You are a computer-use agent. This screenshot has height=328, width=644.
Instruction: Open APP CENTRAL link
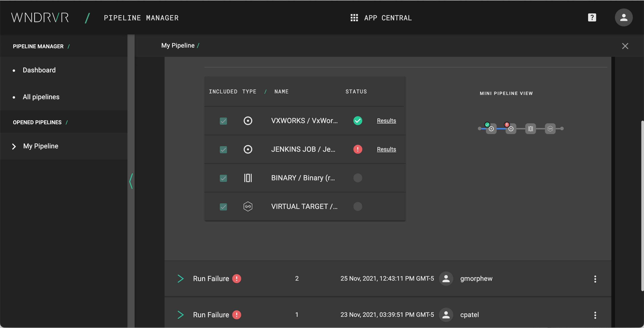388,18
